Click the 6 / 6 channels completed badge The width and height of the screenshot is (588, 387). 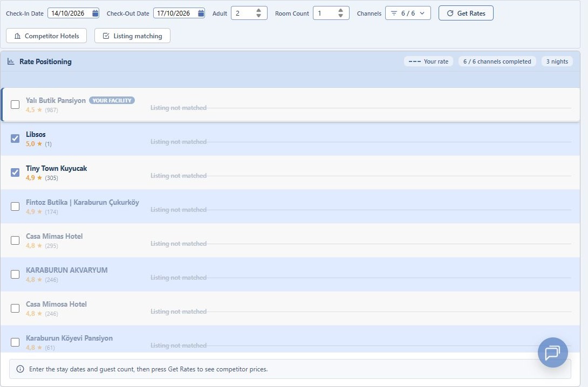[497, 61]
